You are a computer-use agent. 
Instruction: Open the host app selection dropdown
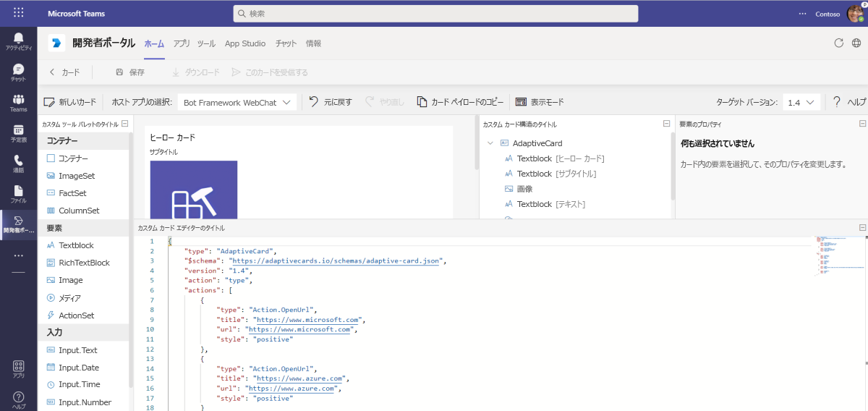(x=237, y=102)
